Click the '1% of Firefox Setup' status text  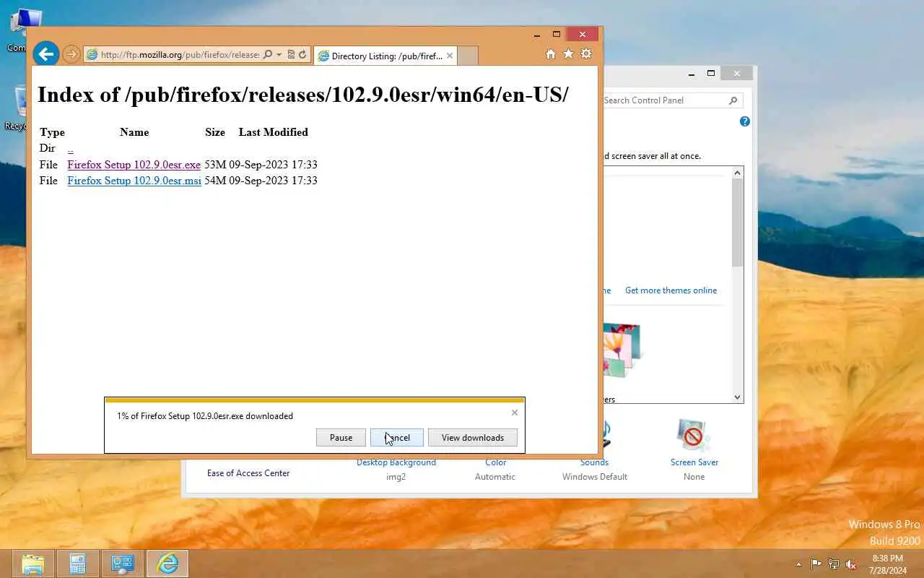205,416
